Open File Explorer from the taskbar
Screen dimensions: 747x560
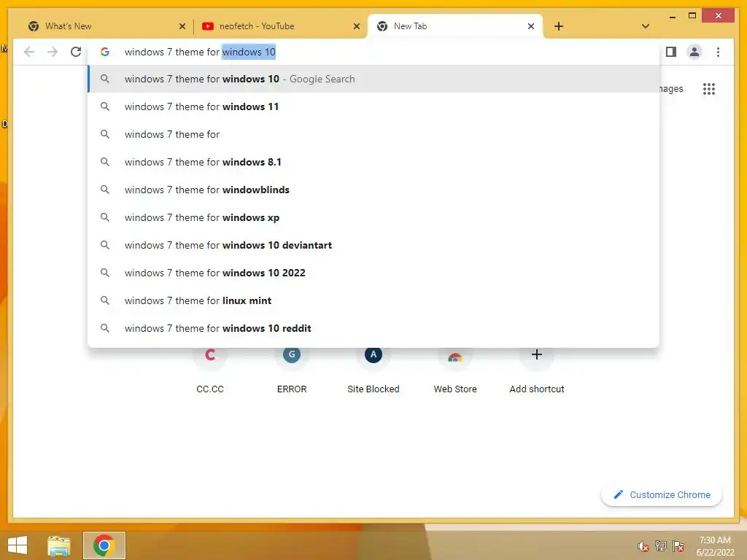pos(59,545)
